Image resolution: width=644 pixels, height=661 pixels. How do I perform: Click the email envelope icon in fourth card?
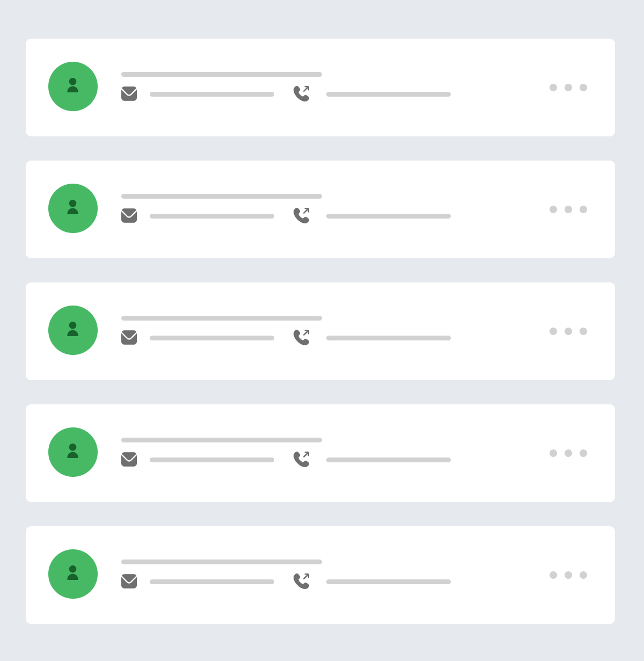click(129, 459)
